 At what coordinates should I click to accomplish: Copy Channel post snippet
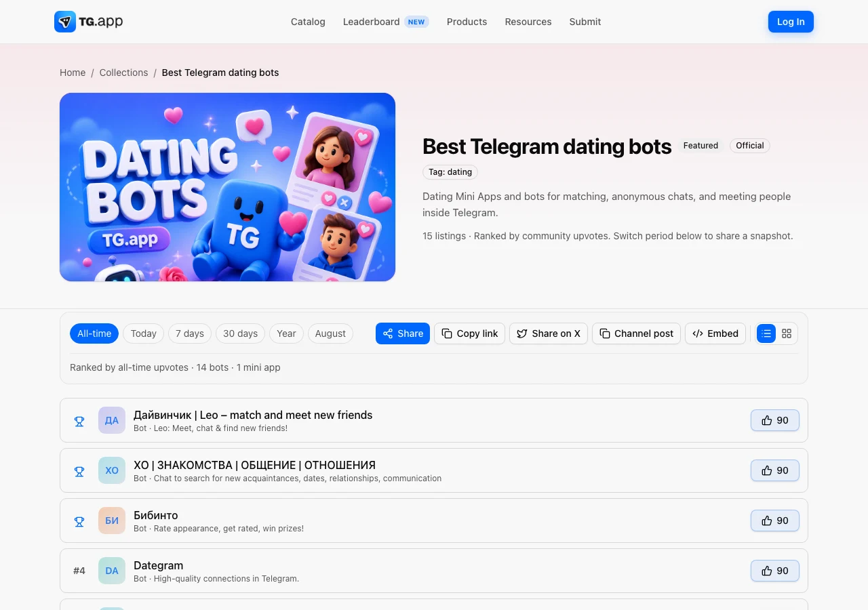point(636,333)
